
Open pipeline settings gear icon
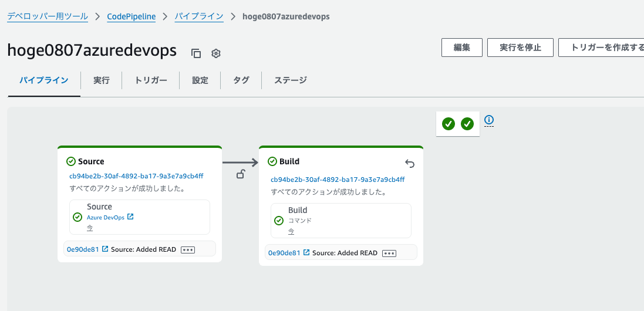pyautogui.click(x=216, y=53)
